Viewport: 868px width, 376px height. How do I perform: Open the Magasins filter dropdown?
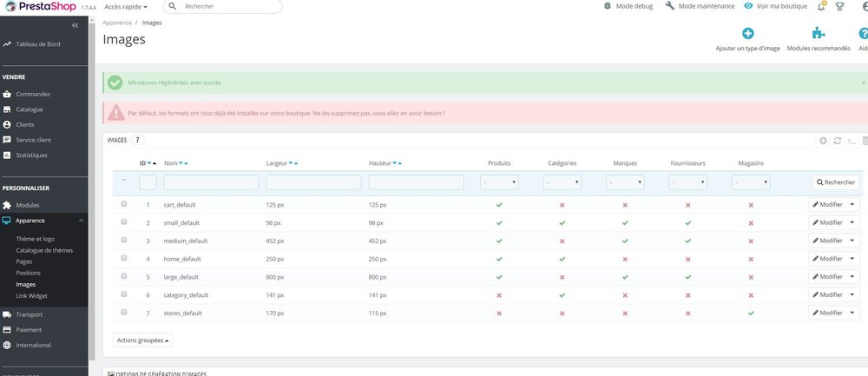751,182
